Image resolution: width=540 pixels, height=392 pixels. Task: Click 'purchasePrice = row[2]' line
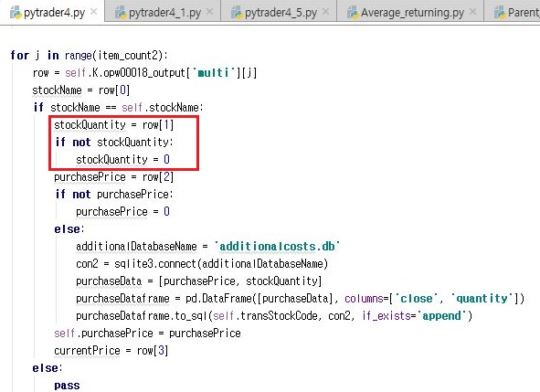tap(113, 177)
